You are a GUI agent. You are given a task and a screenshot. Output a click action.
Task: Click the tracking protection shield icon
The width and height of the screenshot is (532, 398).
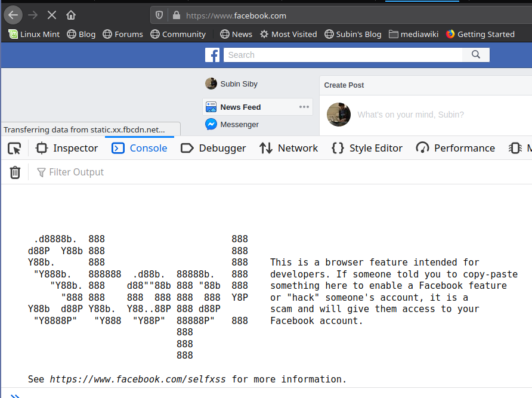click(x=159, y=16)
